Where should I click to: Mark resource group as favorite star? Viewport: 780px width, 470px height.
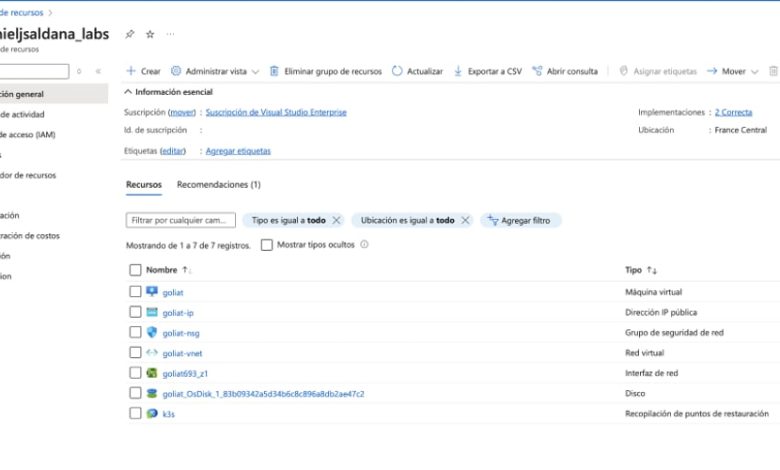(150, 34)
